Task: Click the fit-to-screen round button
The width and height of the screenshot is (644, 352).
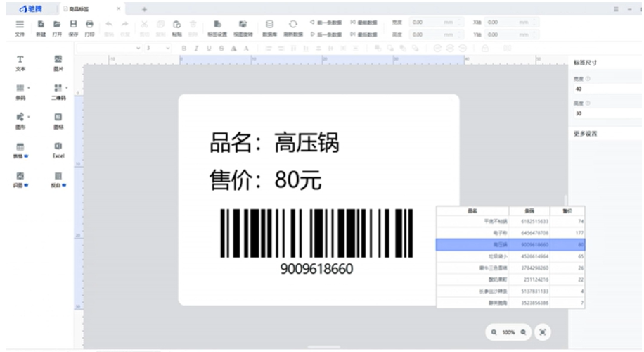Action: pyautogui.click(x=543, y=332)
